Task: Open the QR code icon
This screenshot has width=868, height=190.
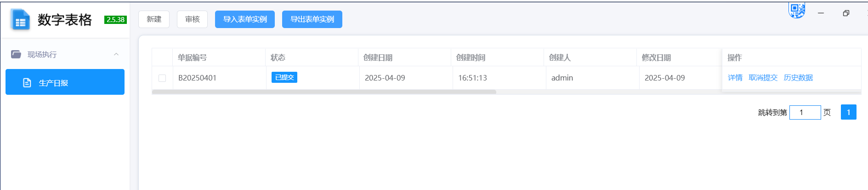Action: pos(797,11)
